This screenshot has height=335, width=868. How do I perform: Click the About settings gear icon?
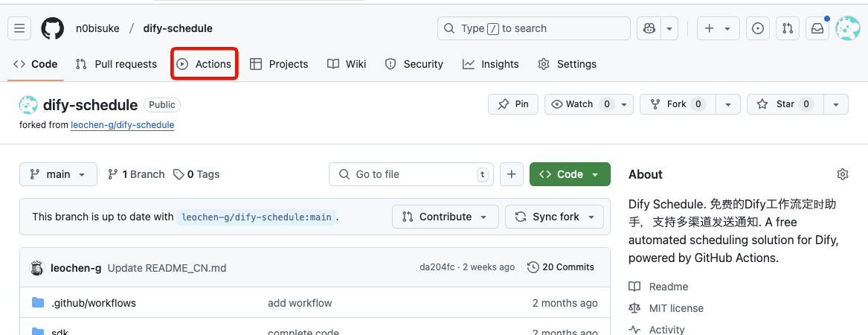click(x=842, y=174)
